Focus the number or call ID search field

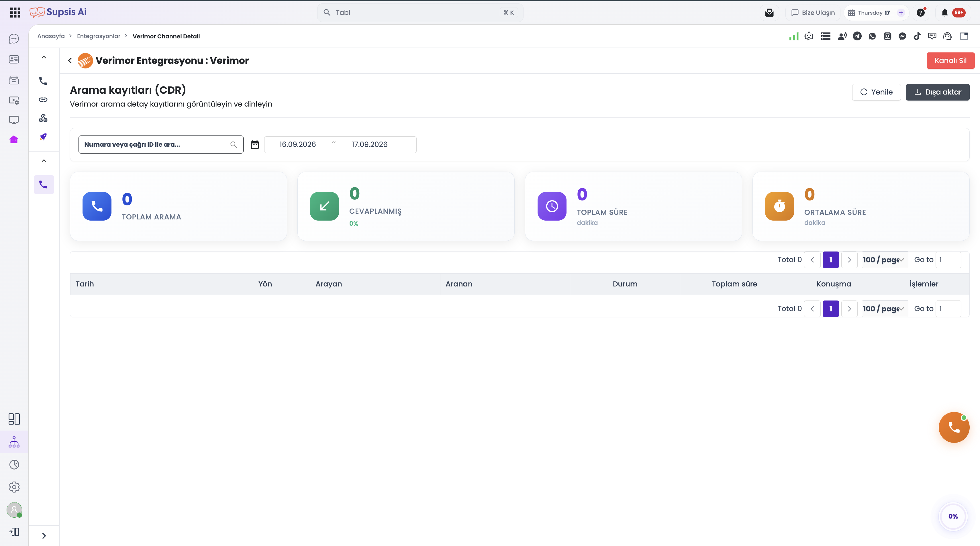[x=161, y=144]
